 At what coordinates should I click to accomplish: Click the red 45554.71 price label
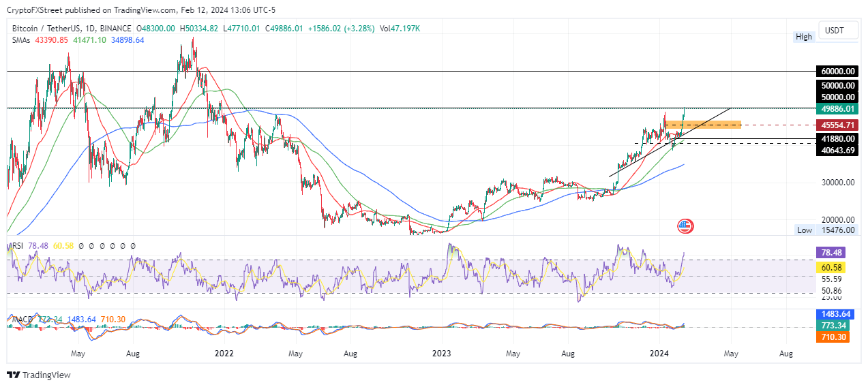click(x=837, y=125)
